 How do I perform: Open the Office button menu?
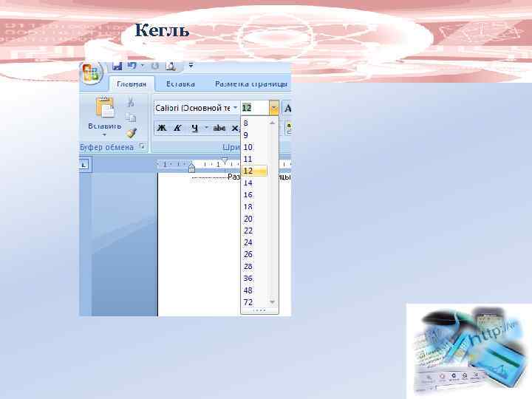92,72
